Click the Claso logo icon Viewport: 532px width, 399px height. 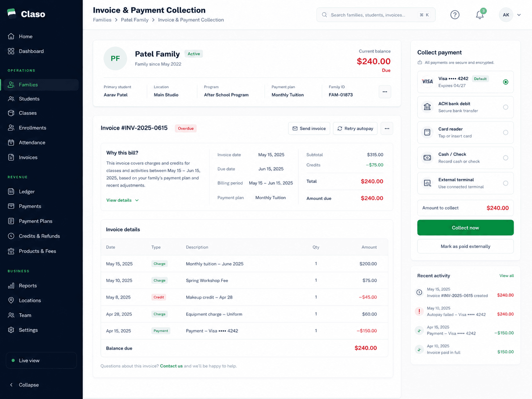point(12,14)
